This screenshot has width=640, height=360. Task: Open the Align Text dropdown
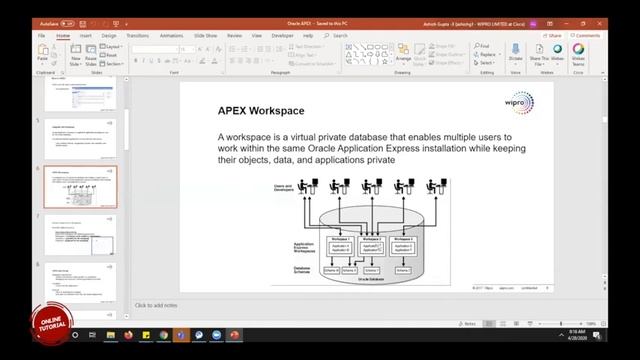click(302, 55)
